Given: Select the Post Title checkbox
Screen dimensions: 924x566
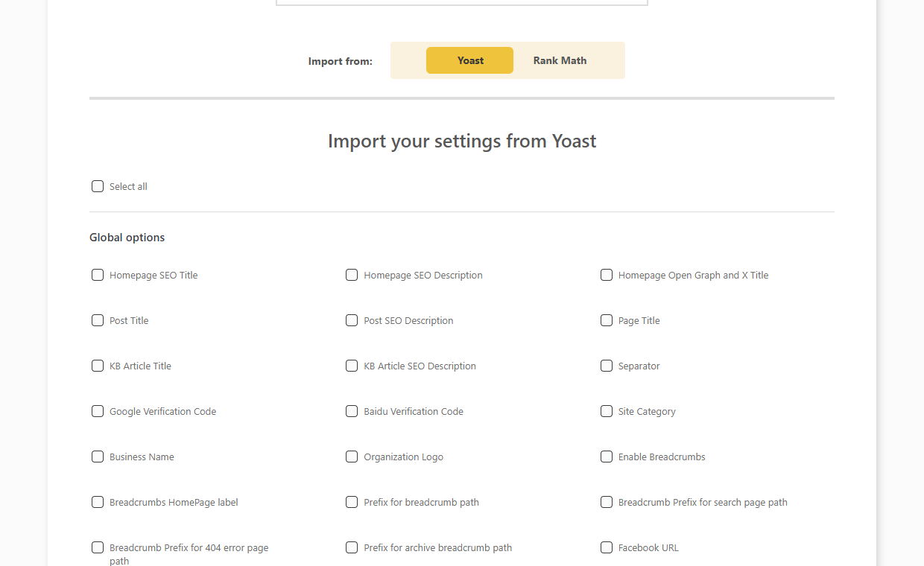Looking at the screenshot, I should pos(98,320).
